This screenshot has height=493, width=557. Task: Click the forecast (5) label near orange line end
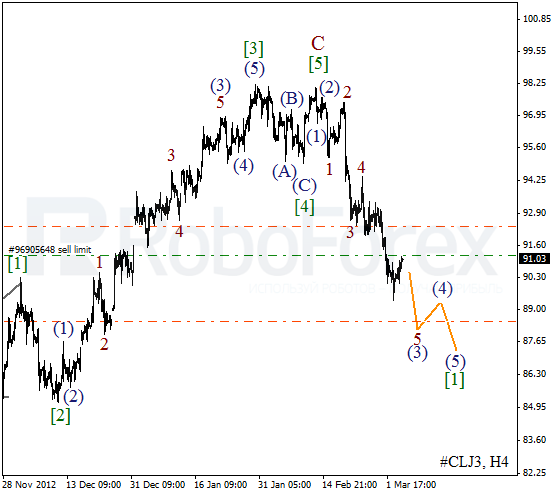(455, 362)
